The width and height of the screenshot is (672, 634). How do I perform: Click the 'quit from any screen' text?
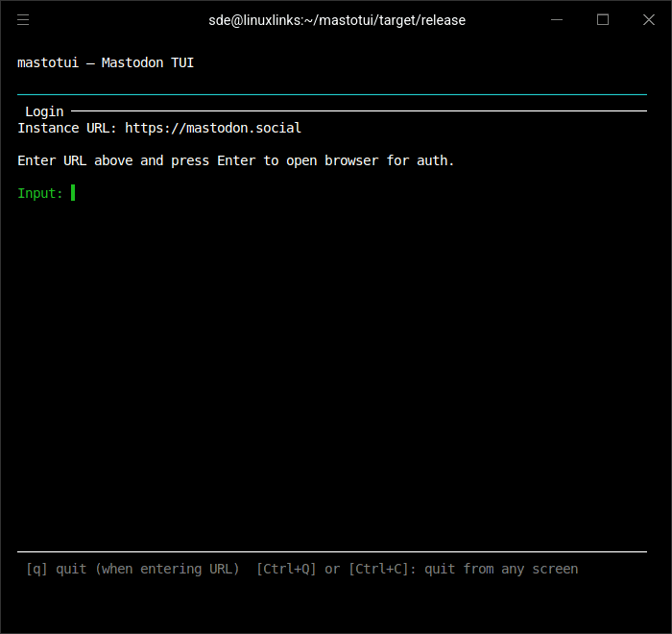(x=501, y=569)
